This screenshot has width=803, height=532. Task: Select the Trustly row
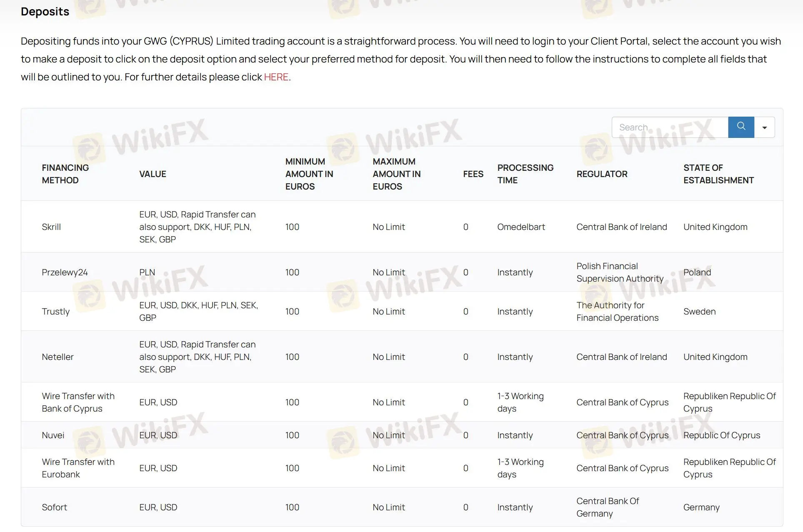pyautogui.click(x=56, y=311)
